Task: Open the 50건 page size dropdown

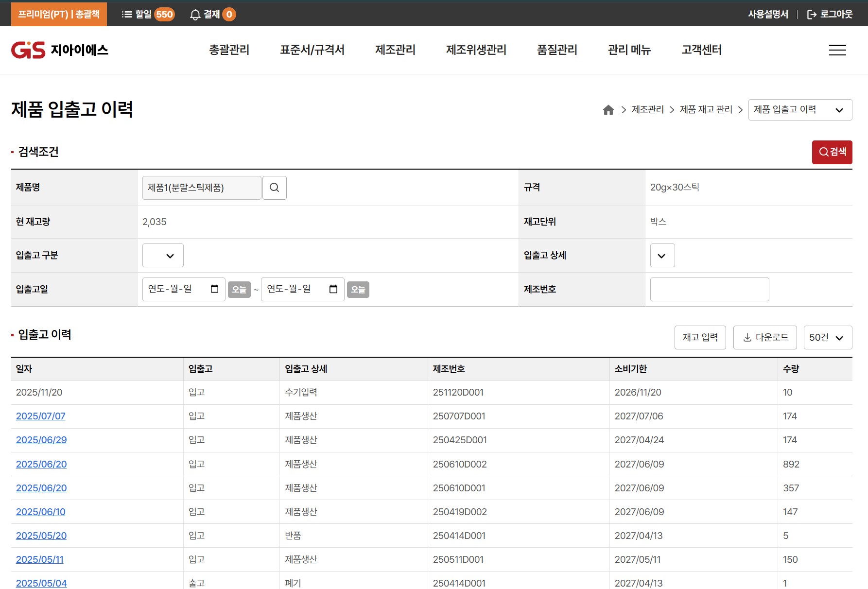Action: coord(827,337)
